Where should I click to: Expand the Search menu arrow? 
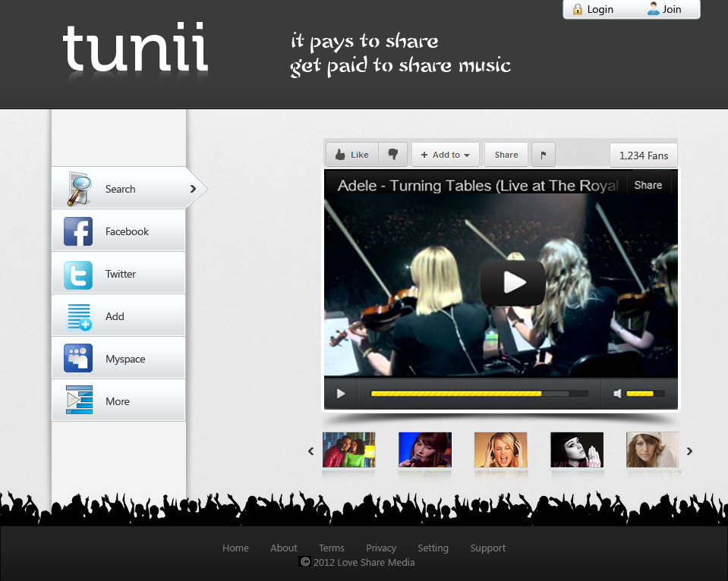point(193,189)
